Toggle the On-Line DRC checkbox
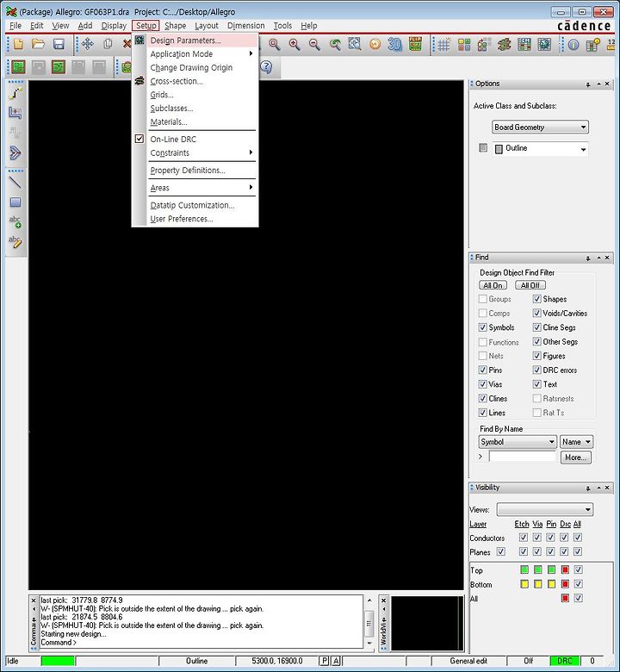620x672 pixels. pyautogui.click(x=139, y=139)
